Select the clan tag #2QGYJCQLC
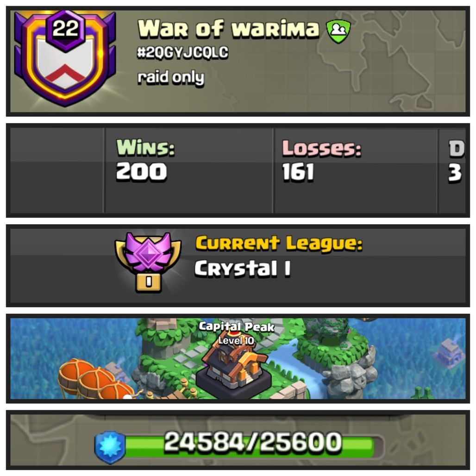This screenshot has width=476, height=476. (182, 52)
